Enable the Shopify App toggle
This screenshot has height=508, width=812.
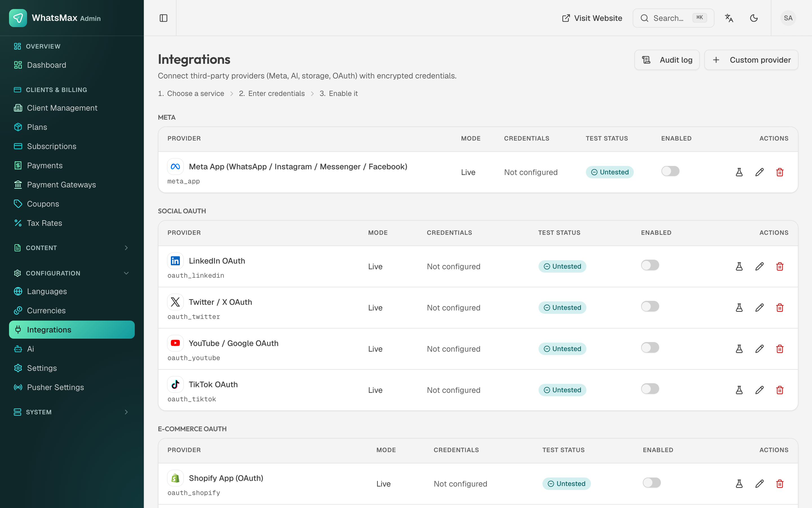click(x=652, y=483)
